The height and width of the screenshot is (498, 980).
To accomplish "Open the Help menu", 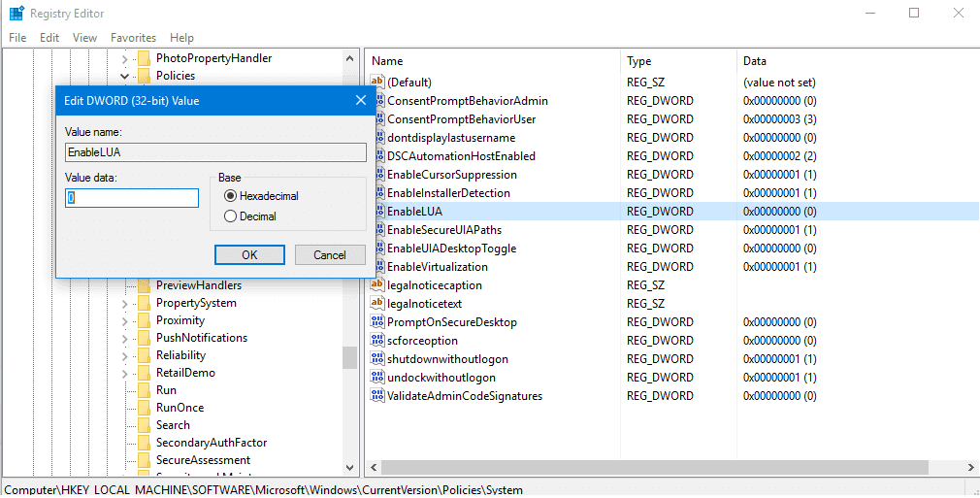I will [x=181, y=38].
